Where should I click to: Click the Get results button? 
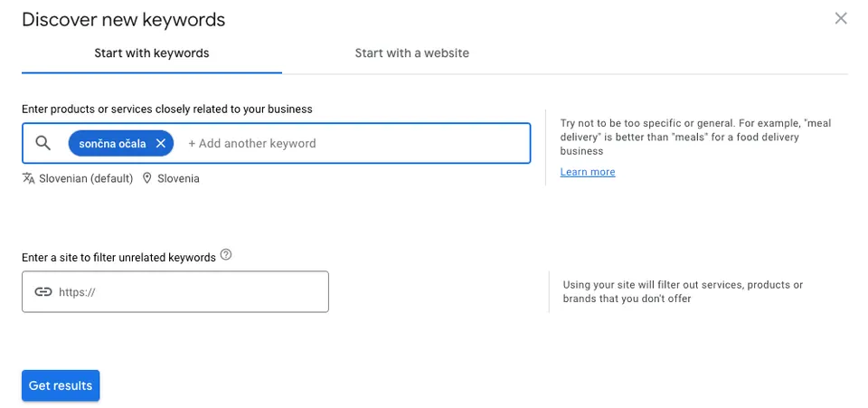coord(61,385)
